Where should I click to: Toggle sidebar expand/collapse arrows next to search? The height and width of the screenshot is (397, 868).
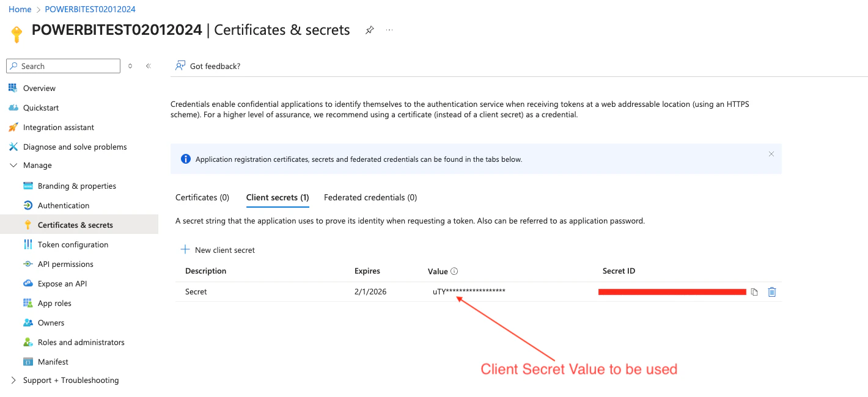[x=130, y=66]
